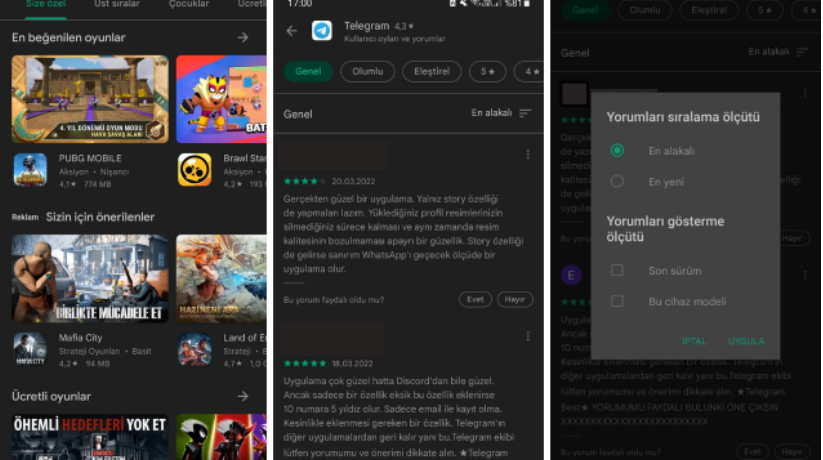Click the 18.03.2022 review date
823x460 pixels.
point(352,363)
